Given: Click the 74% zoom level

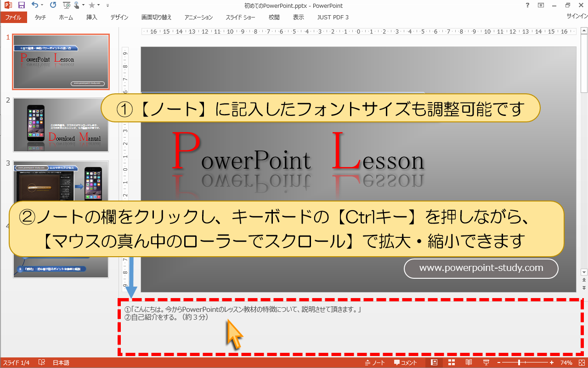Looking at the screenshot, I should (x=566, y=363).
